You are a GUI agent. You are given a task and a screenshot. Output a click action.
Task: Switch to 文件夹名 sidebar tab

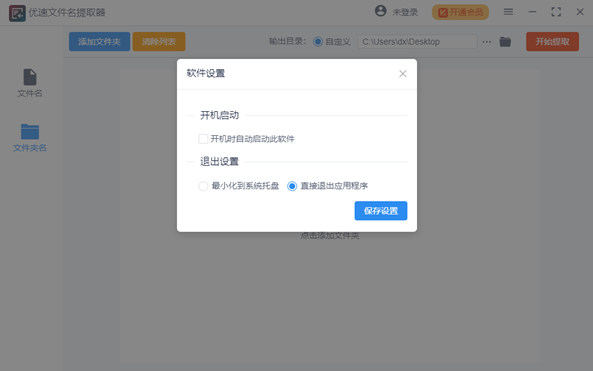click(x=30, y=138)
